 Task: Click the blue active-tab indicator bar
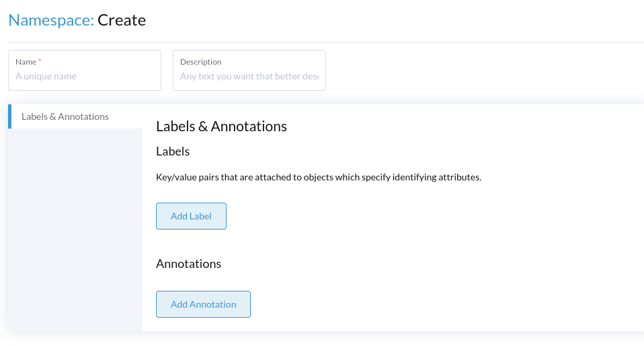point(9,116)
